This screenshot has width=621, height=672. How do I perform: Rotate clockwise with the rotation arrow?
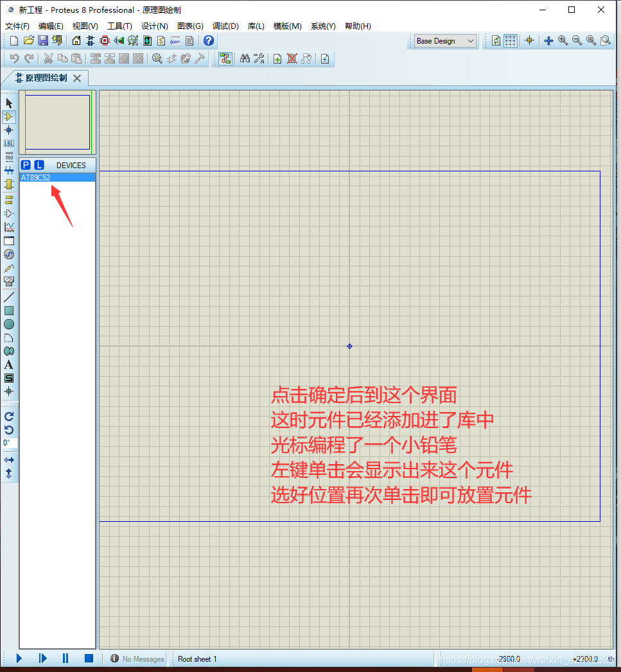point(9,416)
